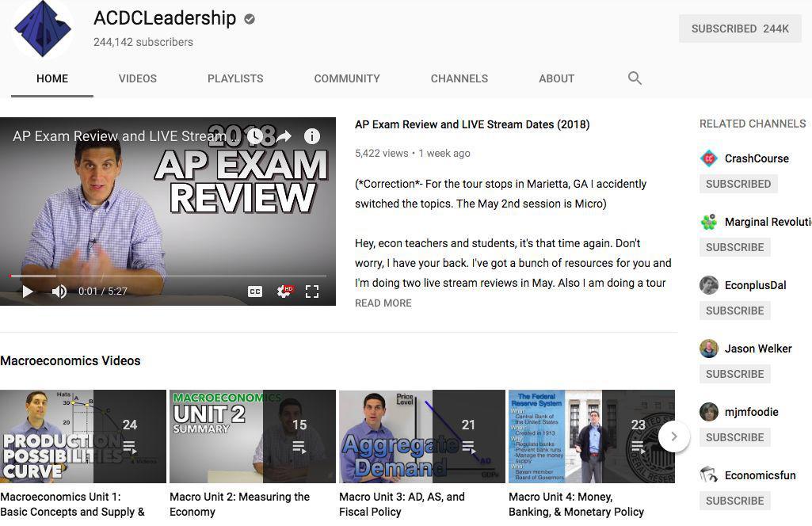This screenshot has height=526, width=812.
Task: Click the mjmfoodie avatar icon
Action: coord(709,412)
